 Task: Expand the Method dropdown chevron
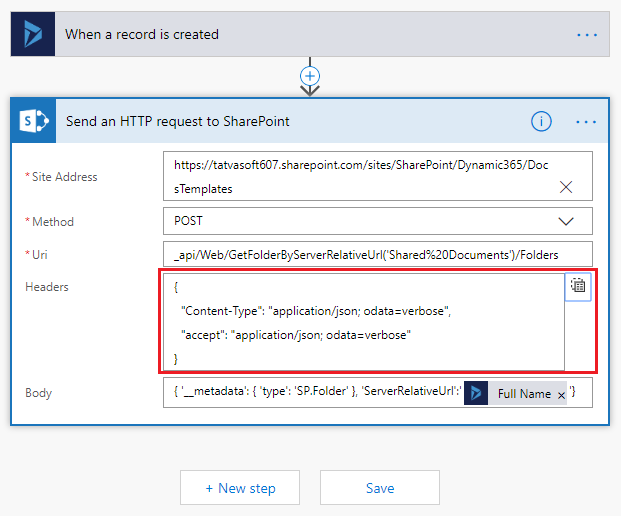pyautogui.click(x=566, y=221)
